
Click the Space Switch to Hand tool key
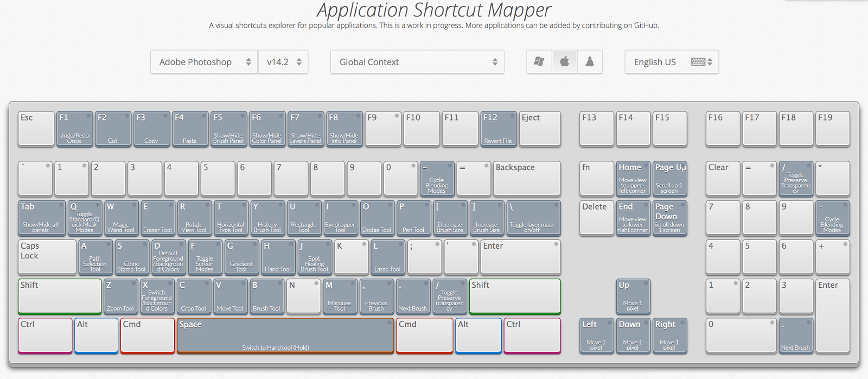(285, 336)
